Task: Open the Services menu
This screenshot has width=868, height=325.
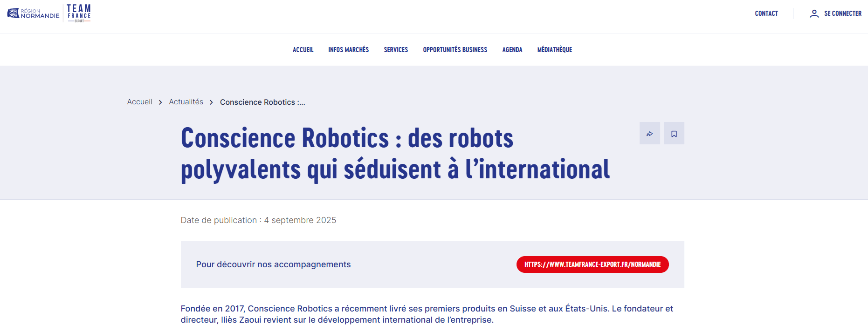Action: [396, 50]
